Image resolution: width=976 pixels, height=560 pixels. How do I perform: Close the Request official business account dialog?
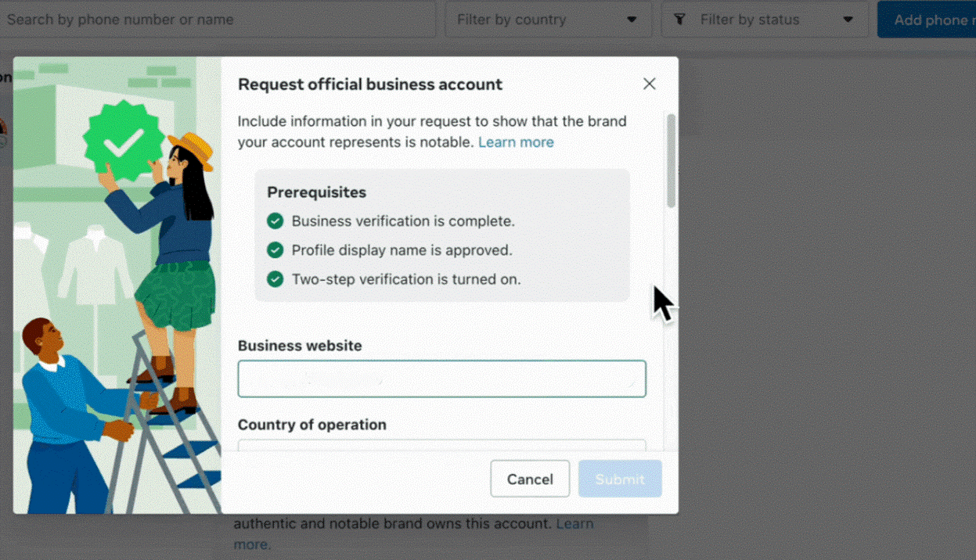pyautogui.click(x=649, y=84)
